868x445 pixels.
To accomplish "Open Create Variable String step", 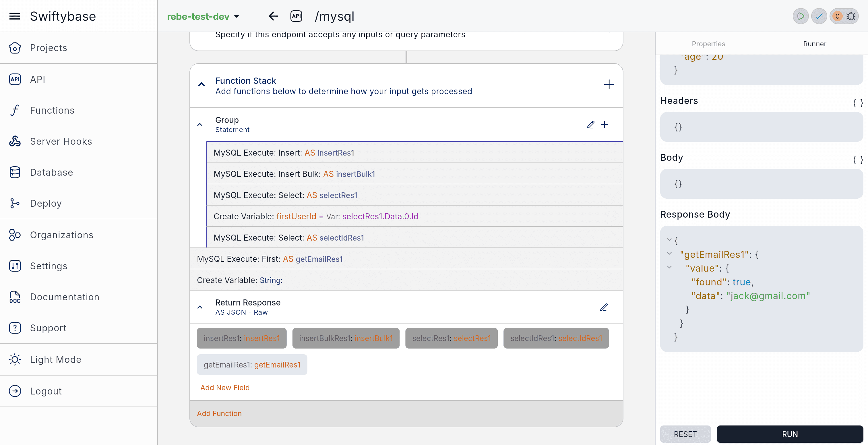I will pyautogui.click(x=406, y=280).
